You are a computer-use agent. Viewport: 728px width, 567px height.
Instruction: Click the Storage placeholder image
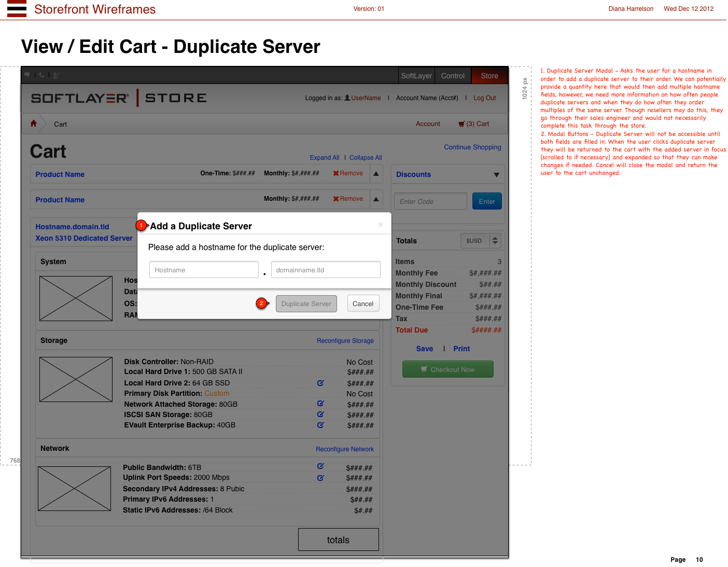[76, 379]
